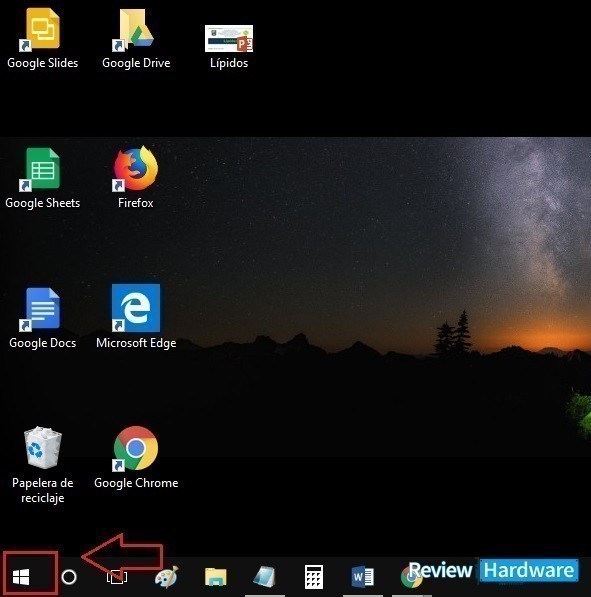Screen dimensions: 591x597
Task: Select the Firefox desktop shortcut
Action: point(136,177)
